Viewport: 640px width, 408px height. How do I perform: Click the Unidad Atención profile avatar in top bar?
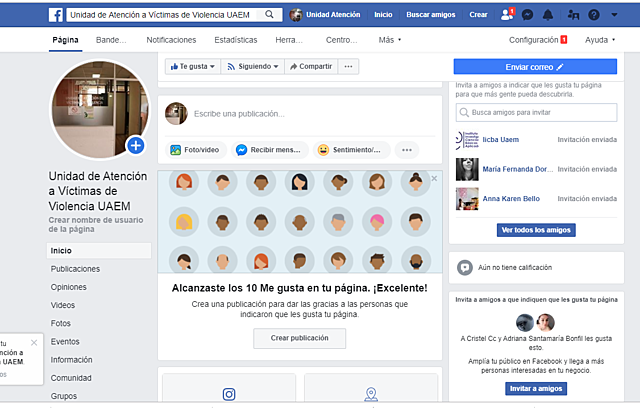click(x=296, y=15)
